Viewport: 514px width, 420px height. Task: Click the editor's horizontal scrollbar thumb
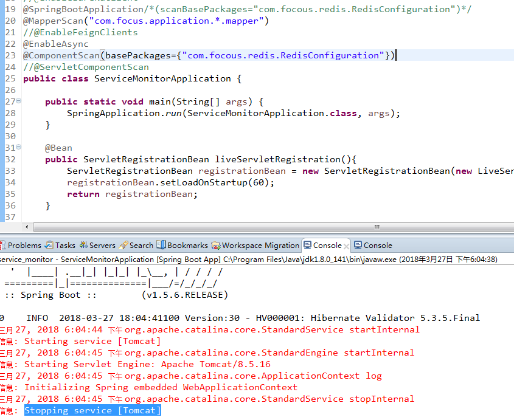[377, 227]
